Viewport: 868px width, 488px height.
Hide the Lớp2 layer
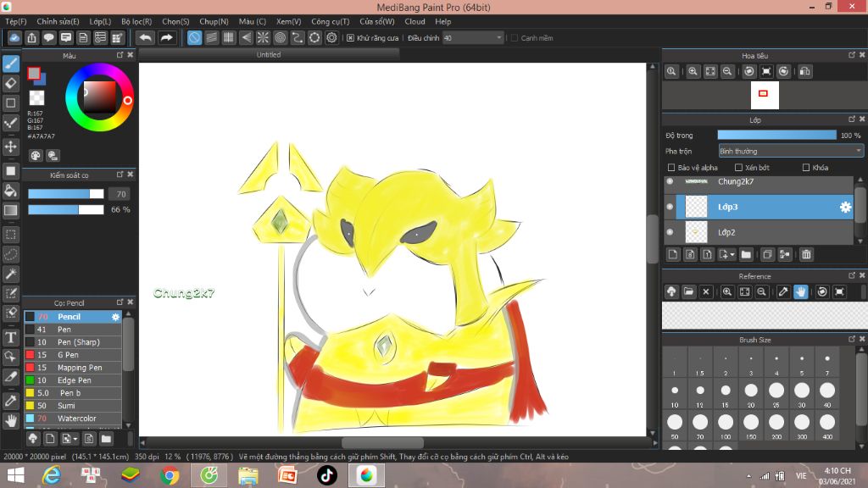(x=670, y=232)
